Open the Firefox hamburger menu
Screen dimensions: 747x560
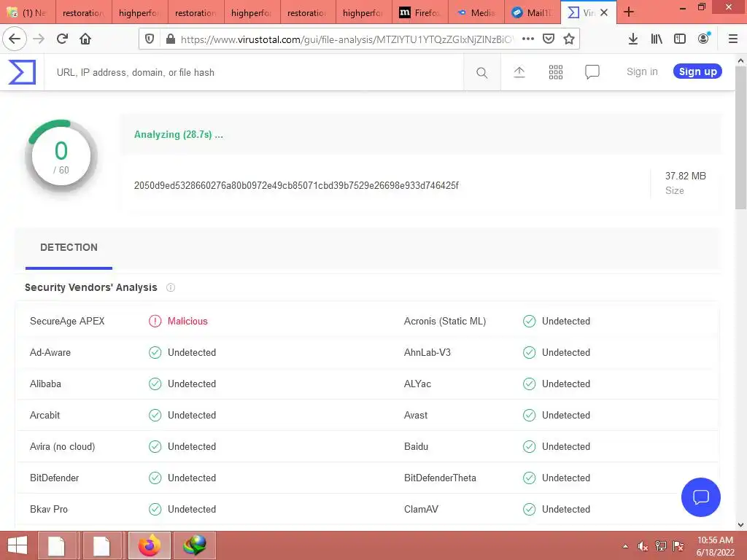click(x=732, y=39)
